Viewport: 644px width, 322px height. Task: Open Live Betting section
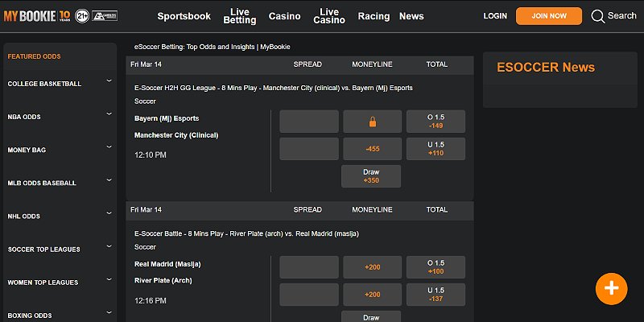(239, 16)
